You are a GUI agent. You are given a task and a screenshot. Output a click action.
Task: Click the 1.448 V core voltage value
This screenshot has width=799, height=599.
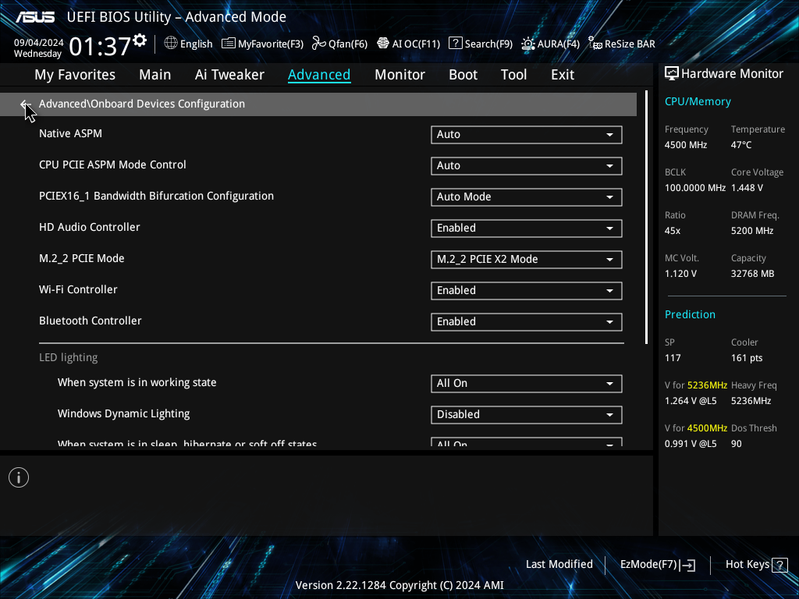pyautogui.click(x=747, y=188)
